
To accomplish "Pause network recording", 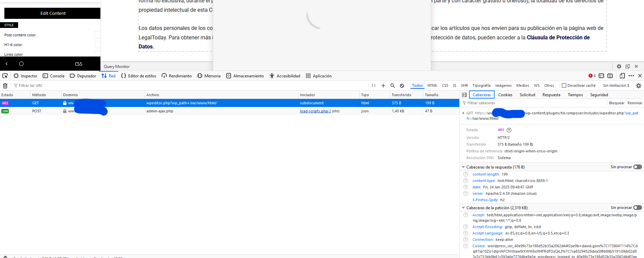I will [x=374, y=86].
